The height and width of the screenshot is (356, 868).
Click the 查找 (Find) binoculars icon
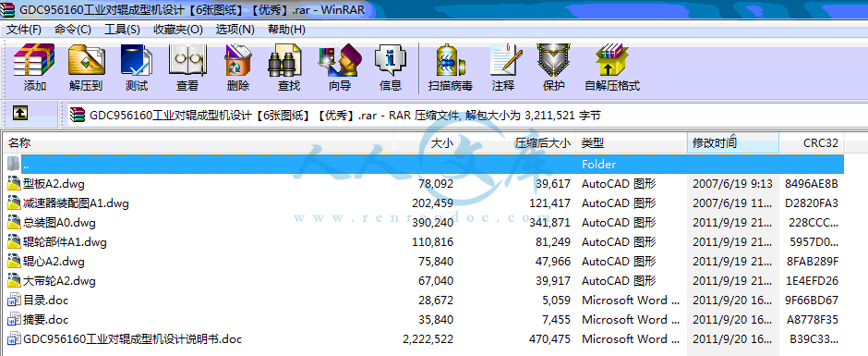point(285,60)
